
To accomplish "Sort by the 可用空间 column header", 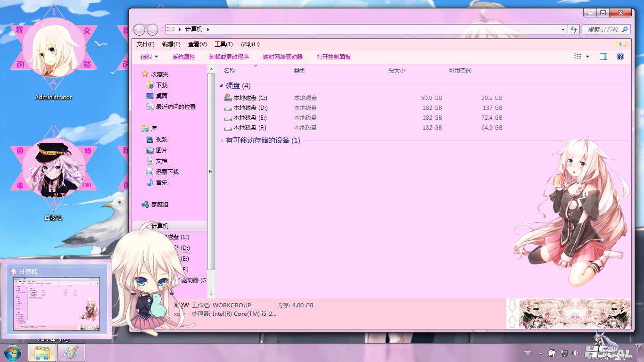I will click(460, 70).
